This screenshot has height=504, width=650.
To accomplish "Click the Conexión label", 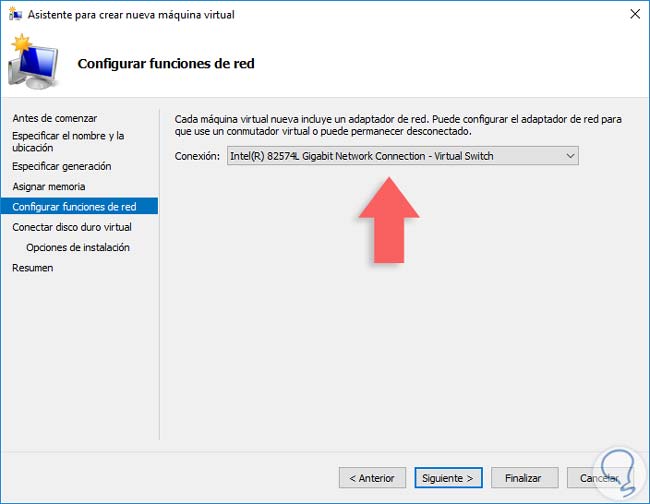I will 196,156.
